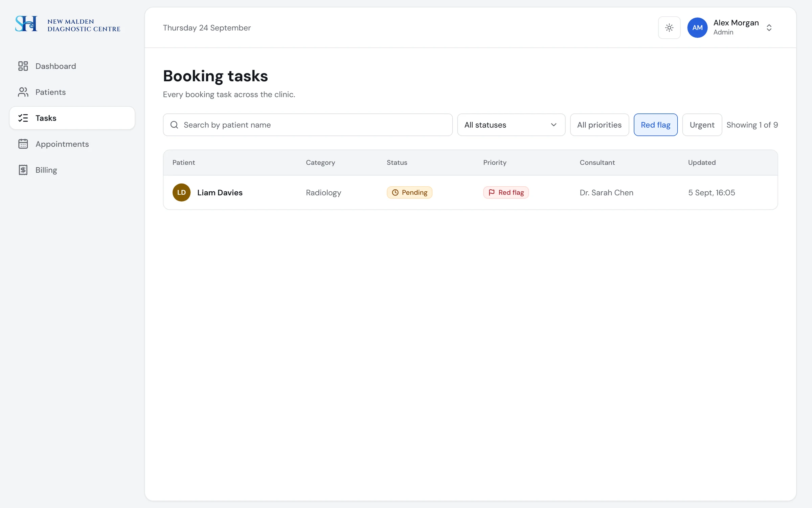Toggle the light theme sun icon

(669, 28)
